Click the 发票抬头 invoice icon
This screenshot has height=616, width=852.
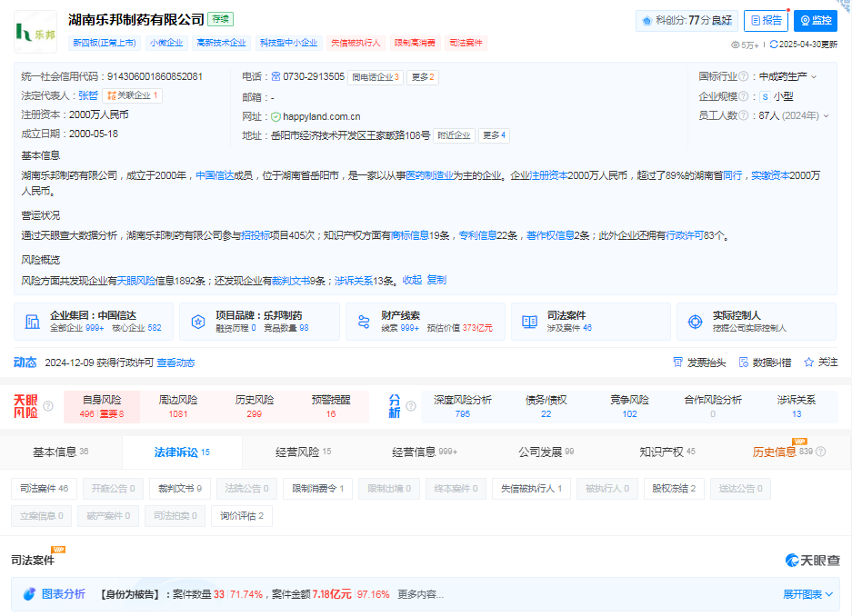click(x=677, y=362)
